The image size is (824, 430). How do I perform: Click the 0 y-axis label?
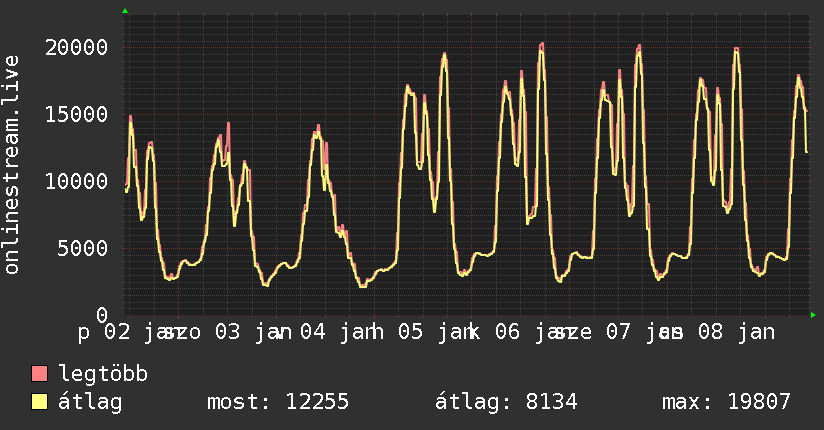tap(101, 314)
